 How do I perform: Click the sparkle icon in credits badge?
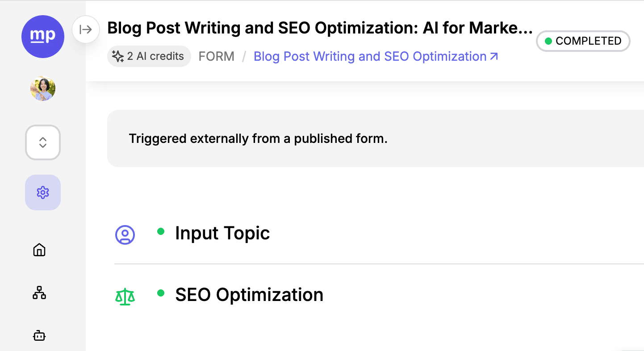point(118,56)
